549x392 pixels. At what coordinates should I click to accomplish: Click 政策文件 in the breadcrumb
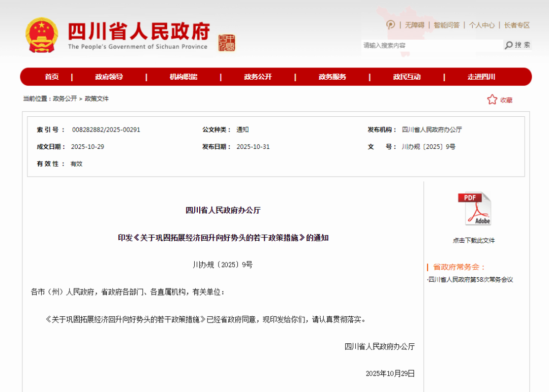(97, 99)
